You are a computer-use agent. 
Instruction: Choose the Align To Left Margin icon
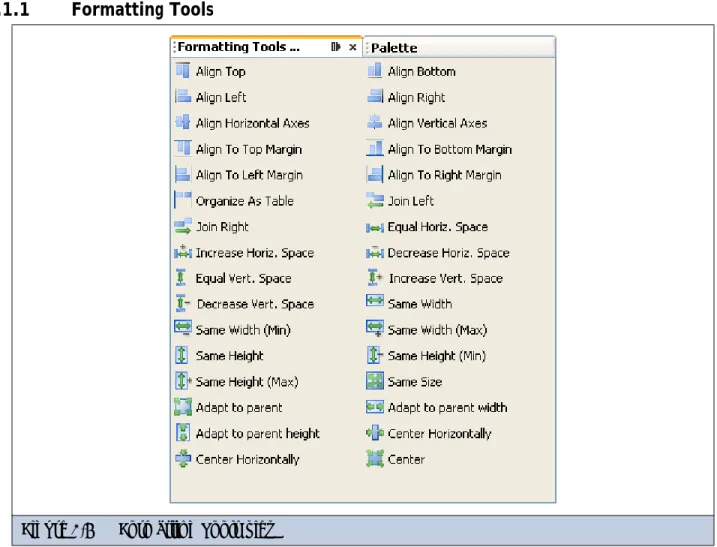[183, 175]
